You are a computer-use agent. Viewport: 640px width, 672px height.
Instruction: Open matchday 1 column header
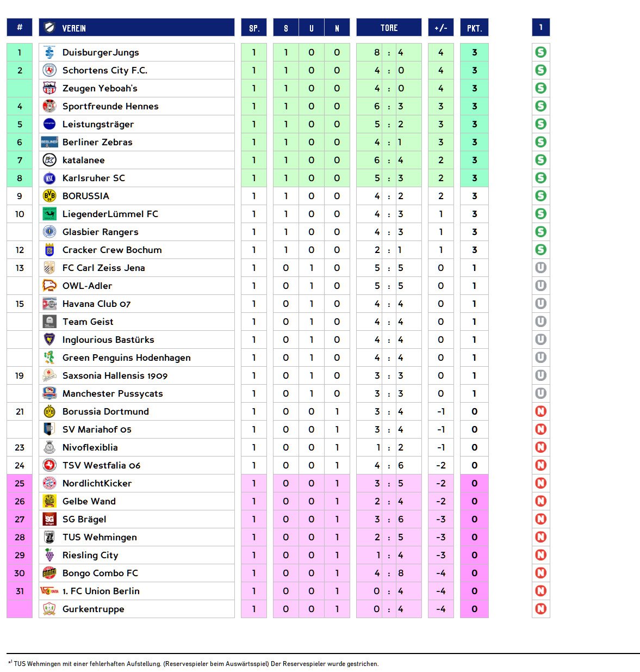click(x=540, y=27)
